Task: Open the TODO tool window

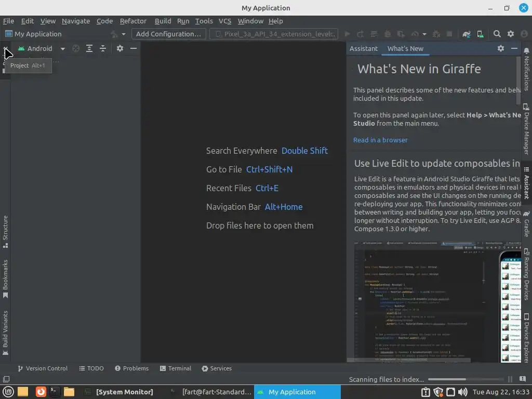Action: (91, 368)
